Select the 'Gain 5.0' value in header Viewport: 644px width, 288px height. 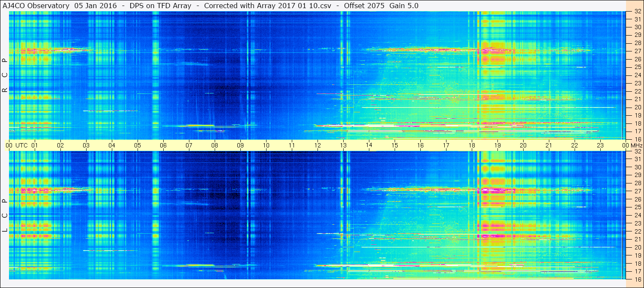(404, 6)
